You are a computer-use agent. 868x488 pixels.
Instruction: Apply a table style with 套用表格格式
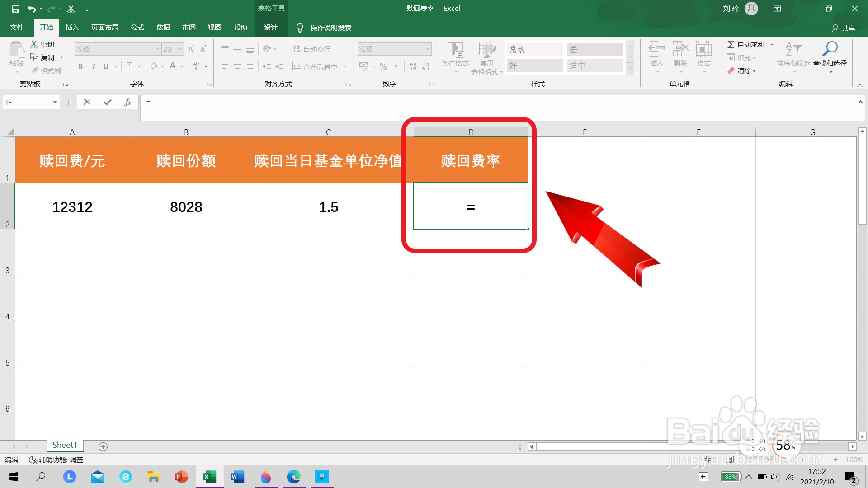487,57
